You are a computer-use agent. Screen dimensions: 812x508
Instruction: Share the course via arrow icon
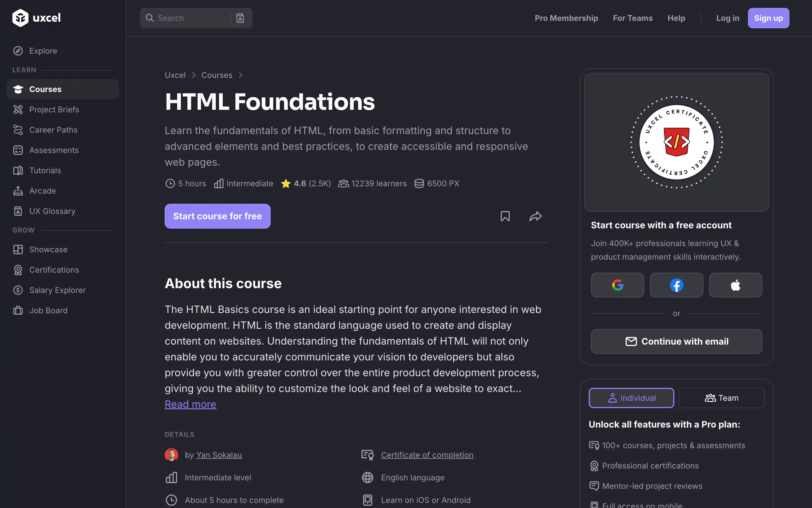535,216
